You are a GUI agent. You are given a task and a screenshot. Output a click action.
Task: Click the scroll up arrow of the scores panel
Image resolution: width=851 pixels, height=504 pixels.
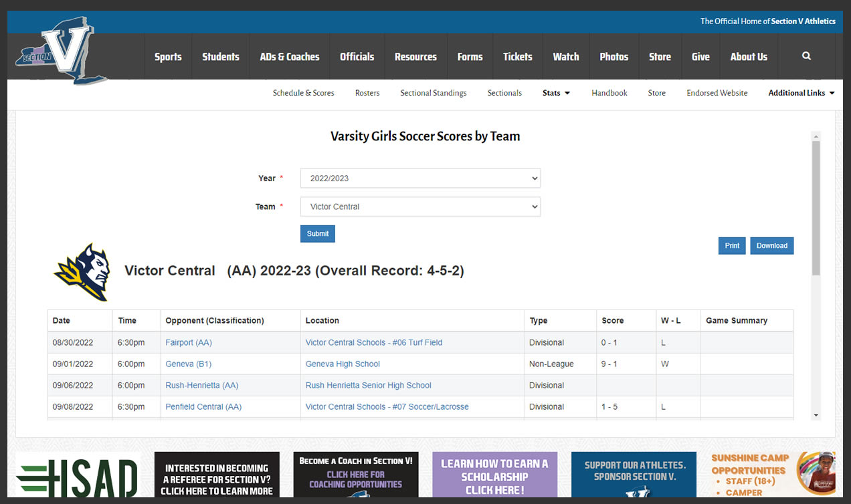(x=816, y=136)
